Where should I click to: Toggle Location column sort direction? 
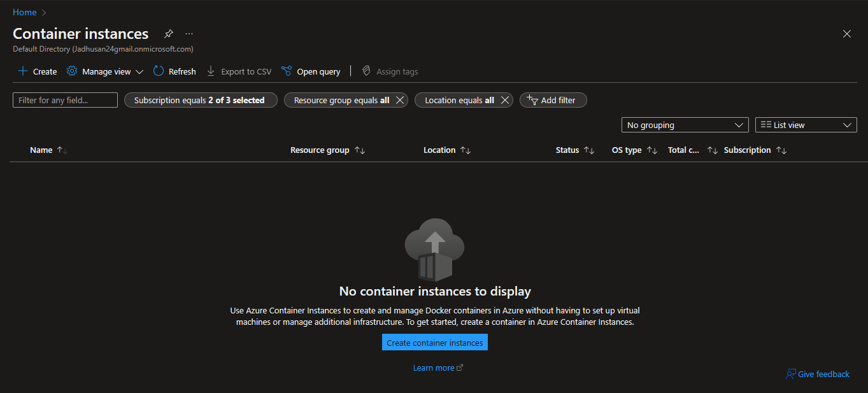[x=465, y=150]
